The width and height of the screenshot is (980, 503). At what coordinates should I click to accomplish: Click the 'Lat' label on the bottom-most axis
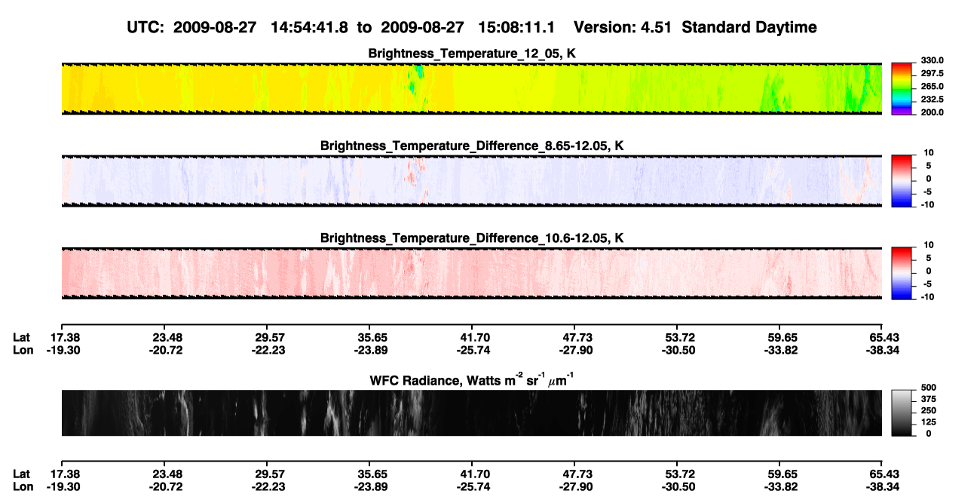click(x=22, y=474)
